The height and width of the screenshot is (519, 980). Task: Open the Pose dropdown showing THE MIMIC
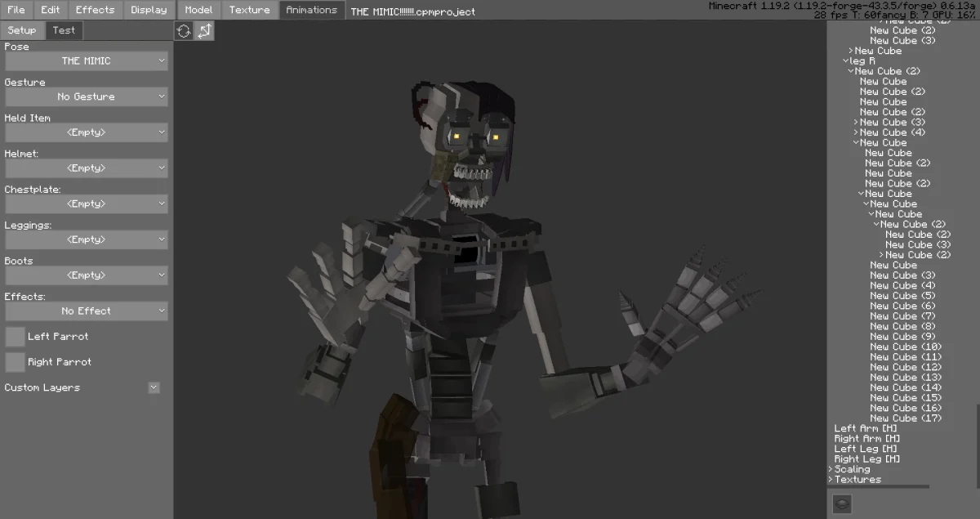click(x=86, y=61)
